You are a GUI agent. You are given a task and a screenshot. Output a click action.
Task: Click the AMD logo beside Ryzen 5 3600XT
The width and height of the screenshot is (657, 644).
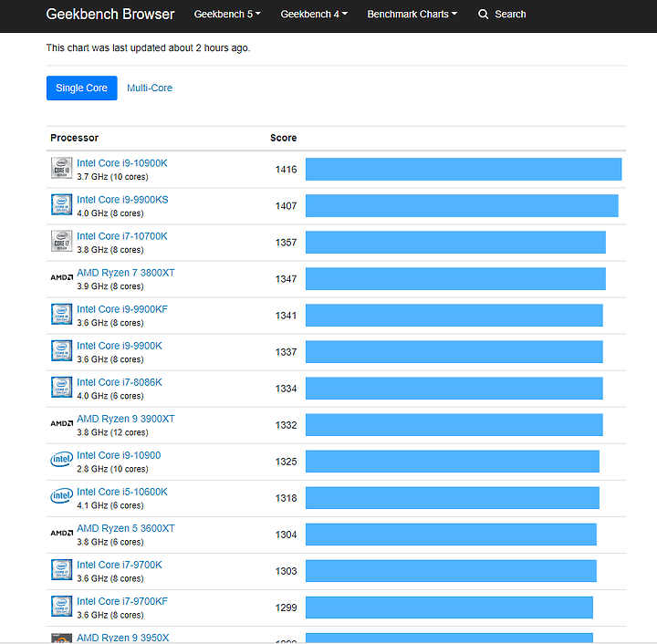click(62, 533)
